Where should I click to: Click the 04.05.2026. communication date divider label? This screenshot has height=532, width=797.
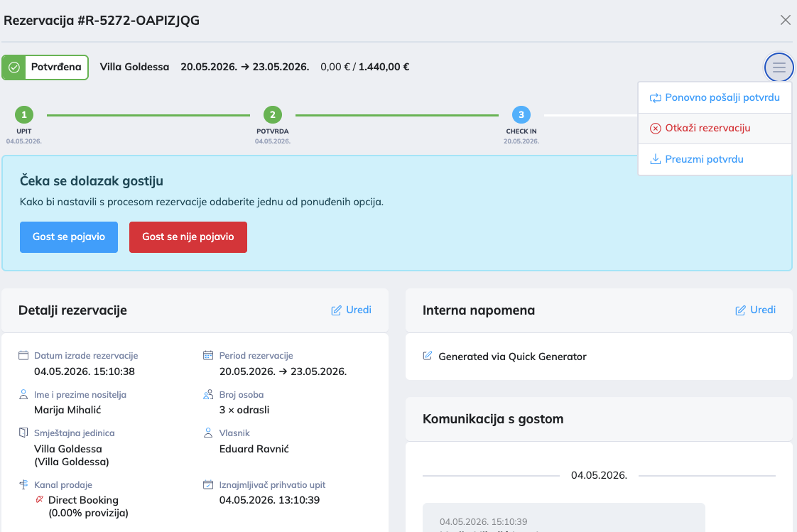coord(600,475)
